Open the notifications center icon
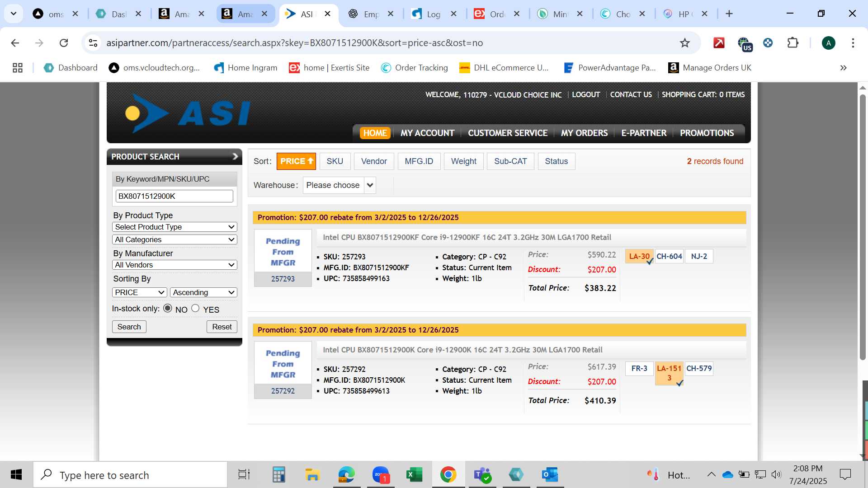 pyautogui.click(x=845, y=474)
